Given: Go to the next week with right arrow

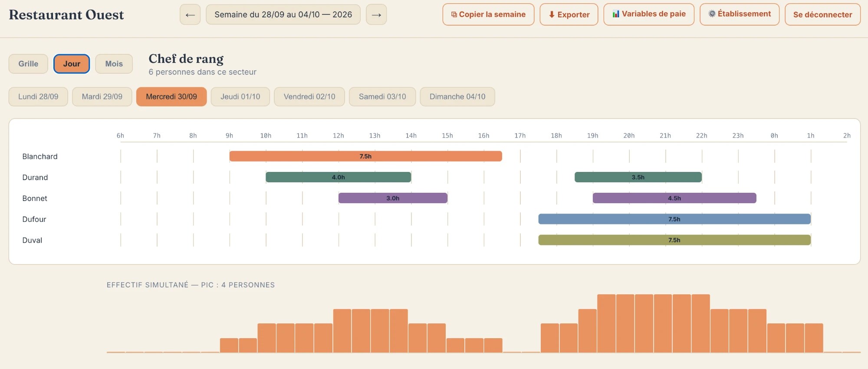Looking at the screenshot, I should click(x=376, y=14).
